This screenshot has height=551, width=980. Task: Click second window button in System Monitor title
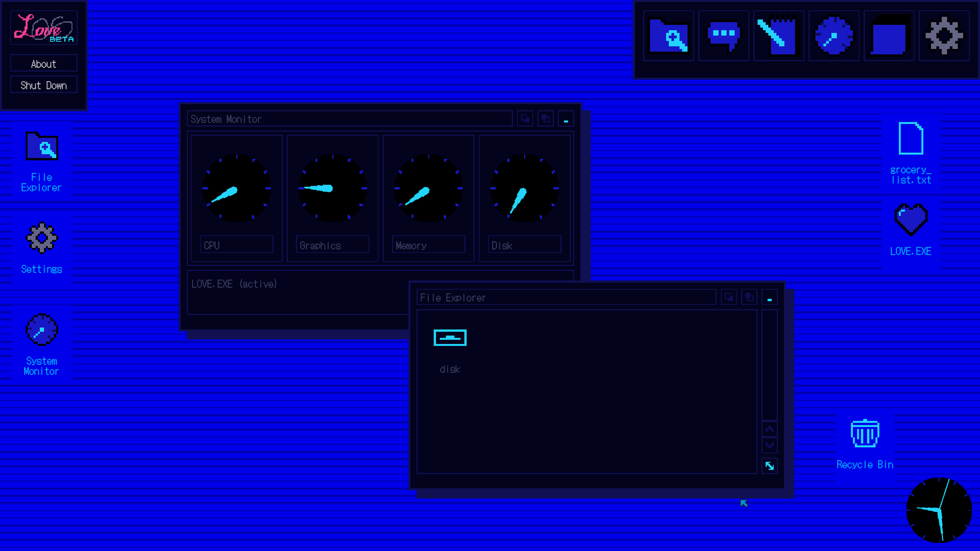click(x=546, y=119)
